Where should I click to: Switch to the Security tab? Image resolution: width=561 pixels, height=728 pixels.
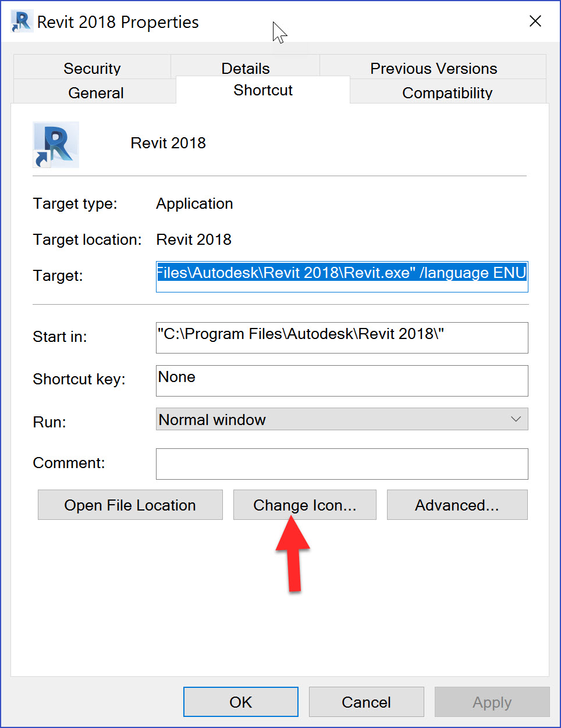92,68
